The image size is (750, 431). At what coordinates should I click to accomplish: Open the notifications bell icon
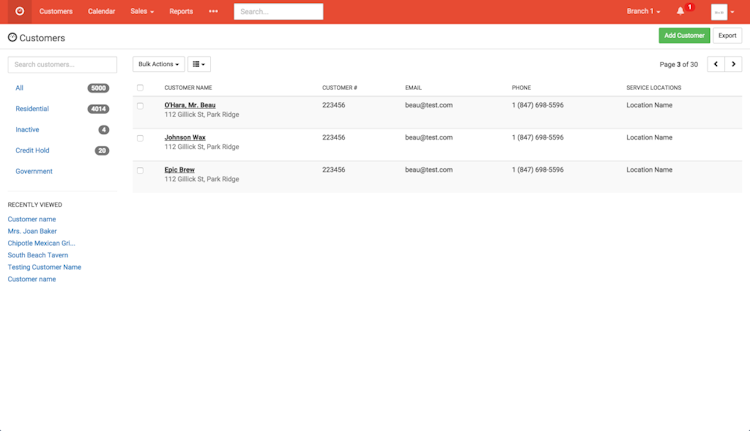pyautogui.click(x=680, y=11)
